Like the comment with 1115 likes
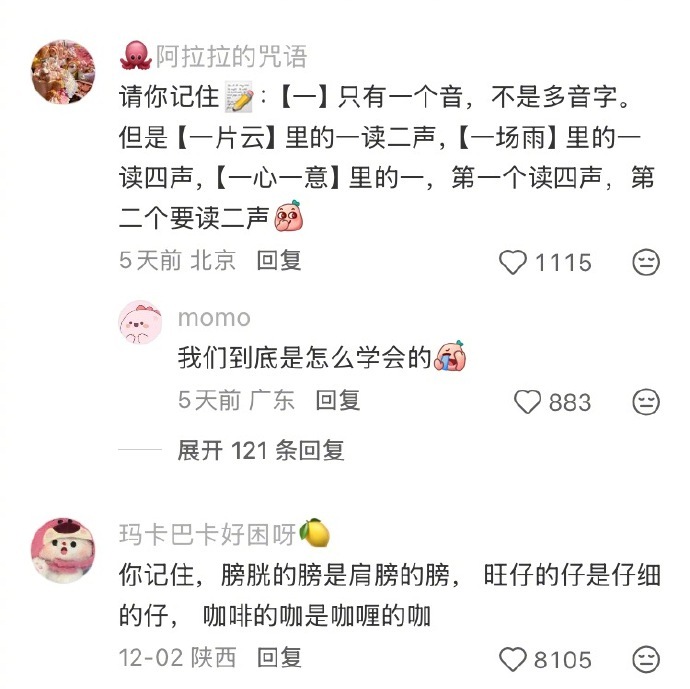Screen dimensions: 690x689 (513, 262)
